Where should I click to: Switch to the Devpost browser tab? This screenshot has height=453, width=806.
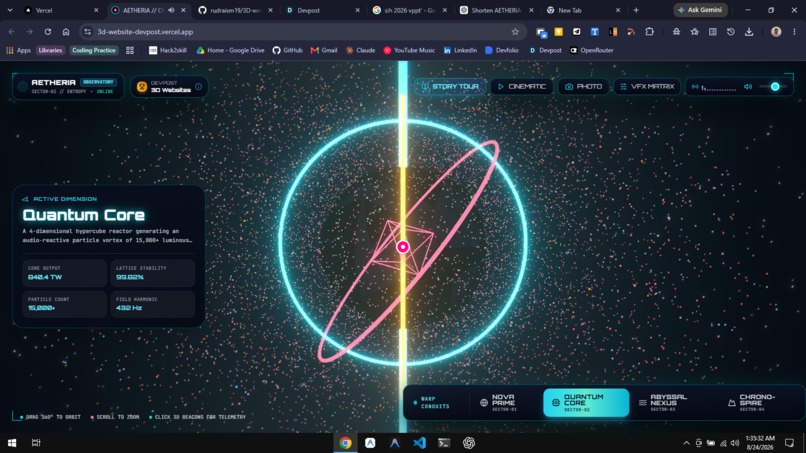click(323, 10)
